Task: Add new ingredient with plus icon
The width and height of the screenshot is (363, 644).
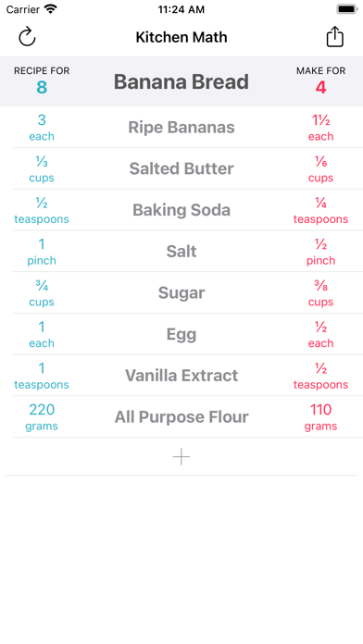Action: (181, 457)
